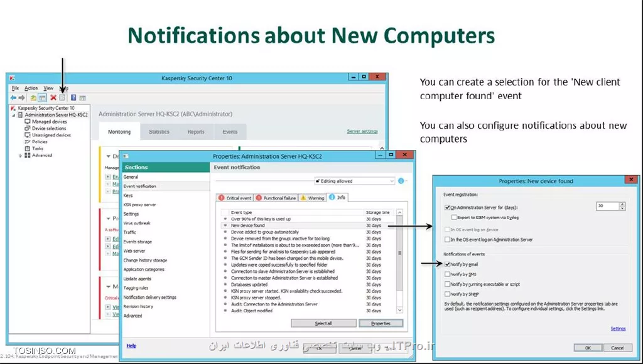643x364 pixels.
Task: Click the bullet icon next to Databases updated
Action: tap(225, 284)
